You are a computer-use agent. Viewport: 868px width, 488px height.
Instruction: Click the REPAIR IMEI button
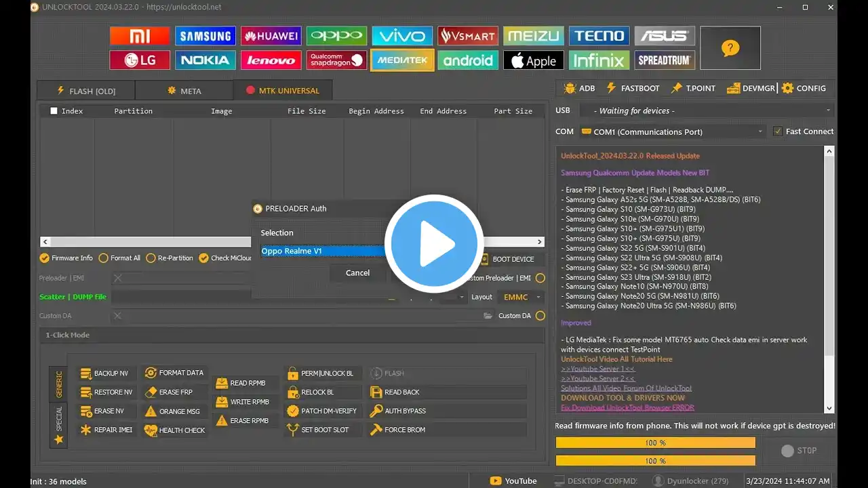(x=106, y=430)
